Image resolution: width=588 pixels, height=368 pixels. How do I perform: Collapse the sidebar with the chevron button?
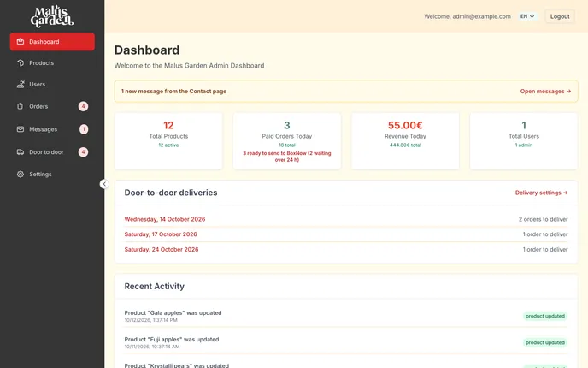tap(104, 184)
